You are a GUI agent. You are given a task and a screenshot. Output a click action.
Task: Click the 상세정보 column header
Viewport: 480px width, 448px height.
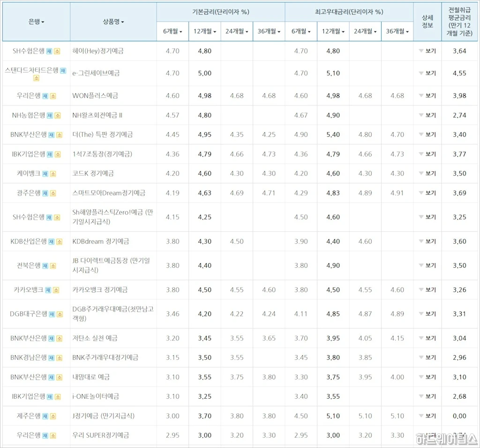tap(427, 22)
